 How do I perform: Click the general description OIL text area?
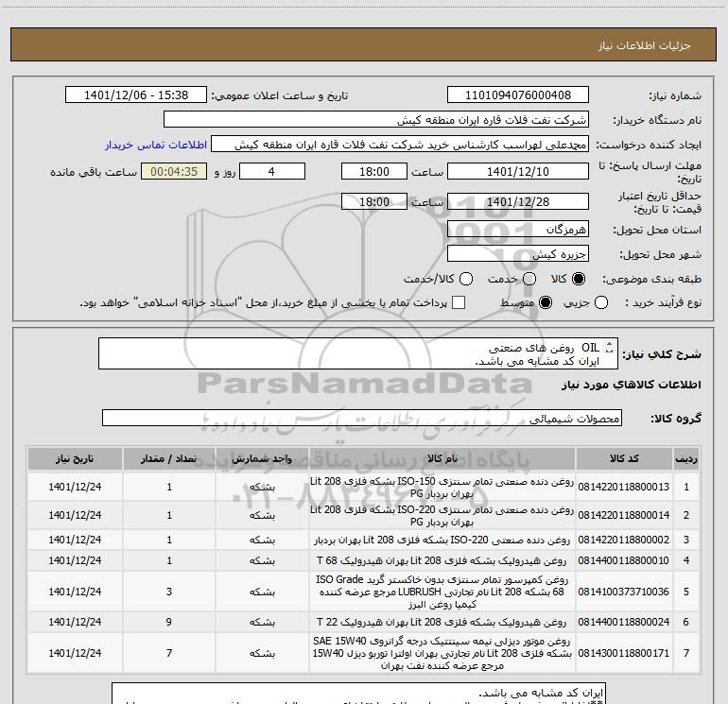[x=358, y=353]
